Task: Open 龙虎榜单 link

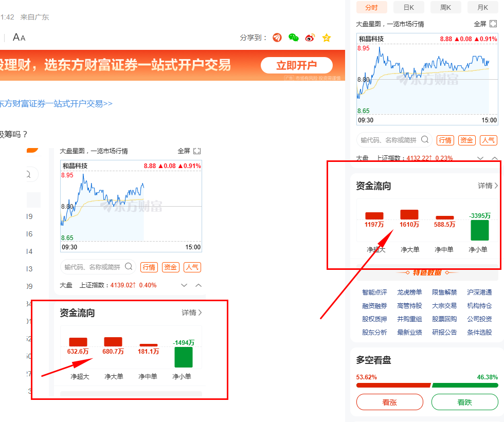Action: click(x=409, y=292)
